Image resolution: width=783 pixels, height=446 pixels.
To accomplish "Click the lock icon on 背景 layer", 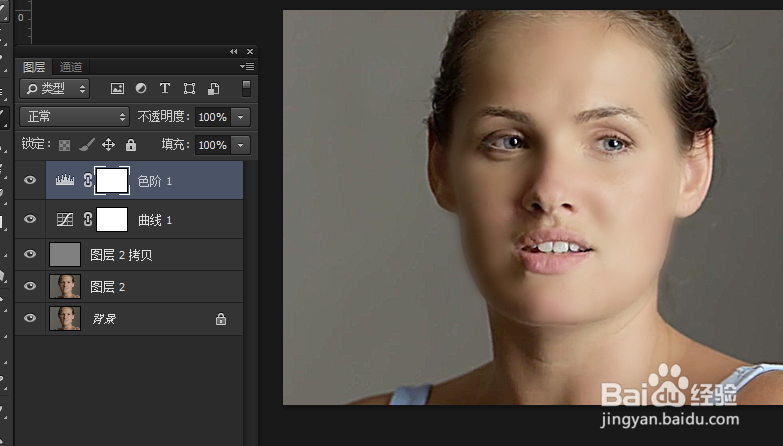I will [x=221, y=319].
